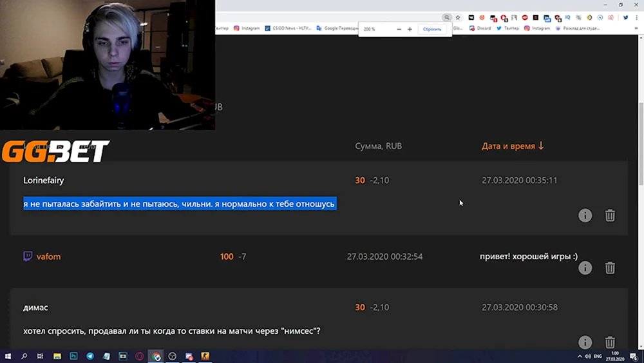Switch to CS:GO on the taskbar
This screenshot has width=644, height=363.
[205, 357]
